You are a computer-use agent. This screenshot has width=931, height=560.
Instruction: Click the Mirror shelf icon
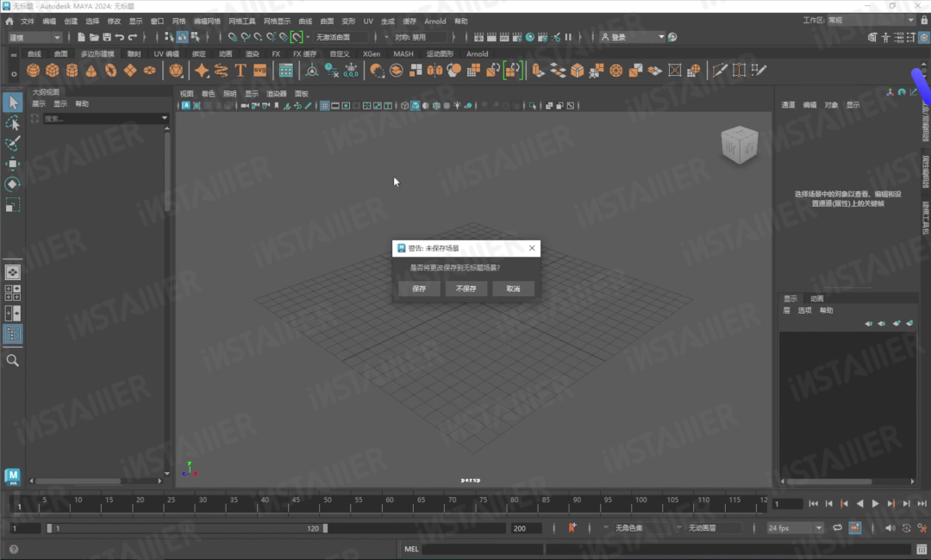(x=434, y=71)
